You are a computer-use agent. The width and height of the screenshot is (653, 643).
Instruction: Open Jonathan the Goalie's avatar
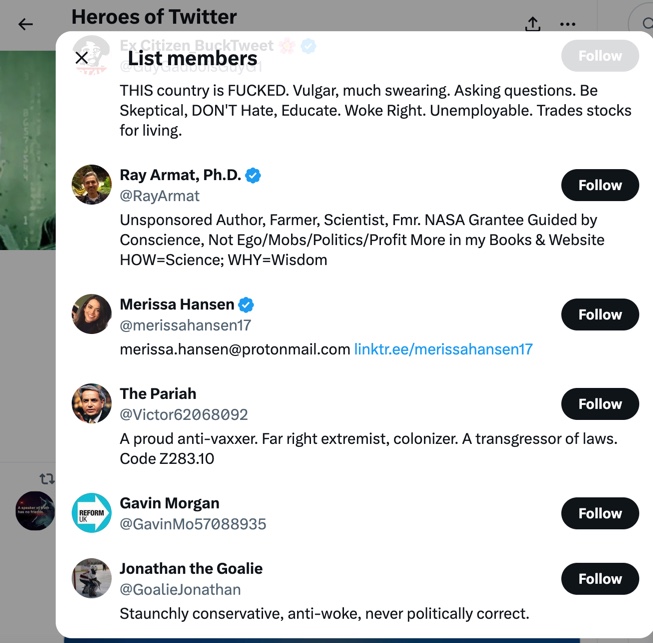92,578
